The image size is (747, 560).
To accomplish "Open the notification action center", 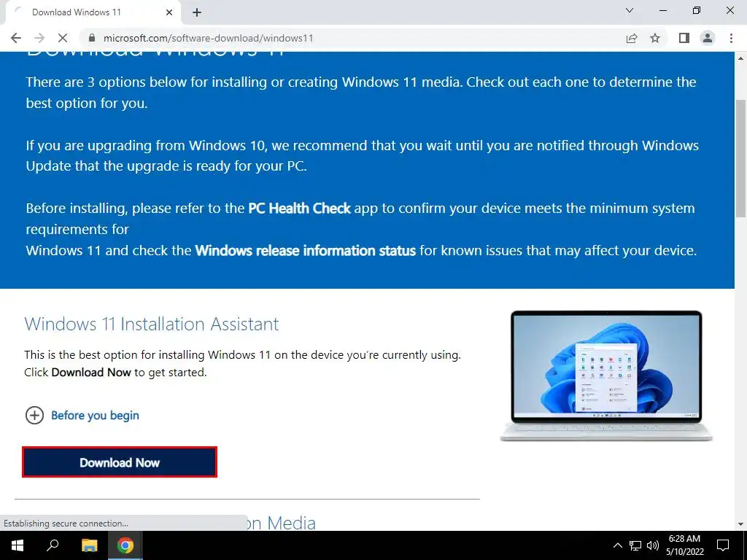I will point(723,545).
